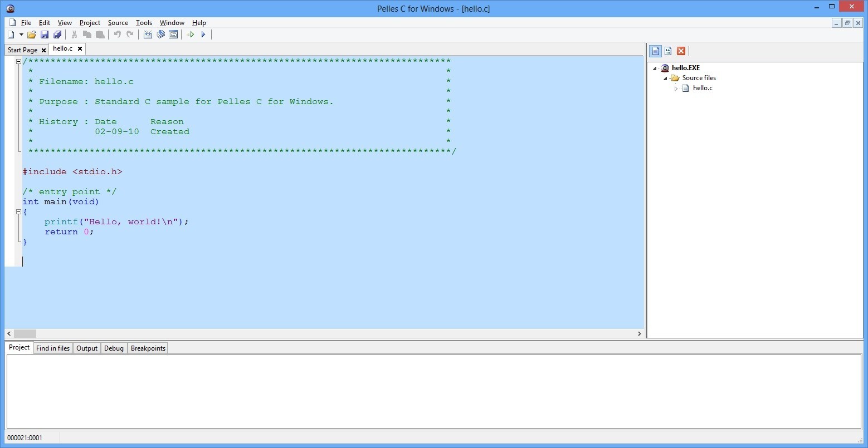The image size is (868, 448).
Task: Click the printf "Hello, world!" line
Action: 116,222
